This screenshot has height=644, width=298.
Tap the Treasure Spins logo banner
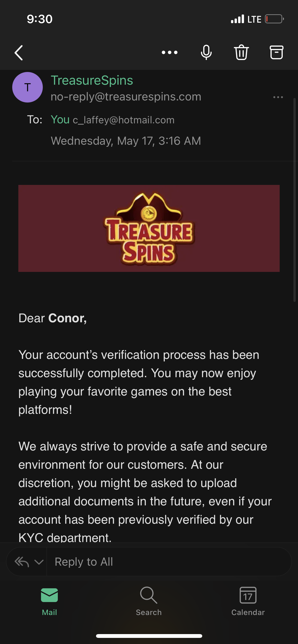(149, 228)
